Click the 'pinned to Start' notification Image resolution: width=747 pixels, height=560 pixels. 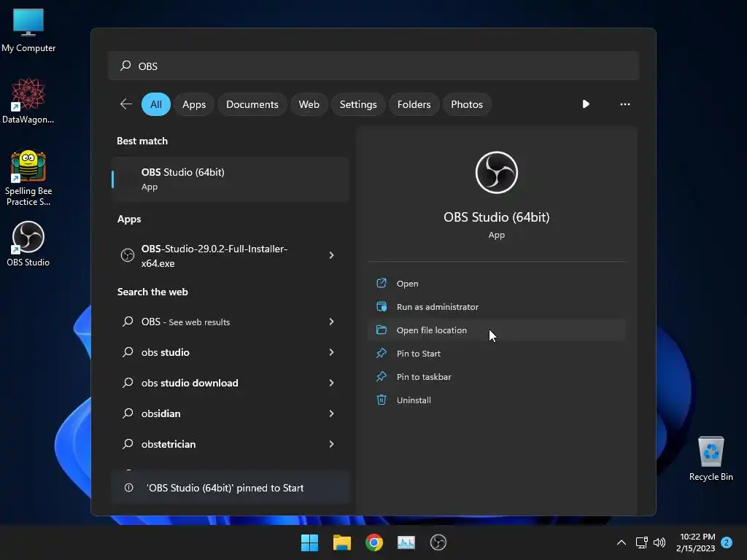click(231, 488)
